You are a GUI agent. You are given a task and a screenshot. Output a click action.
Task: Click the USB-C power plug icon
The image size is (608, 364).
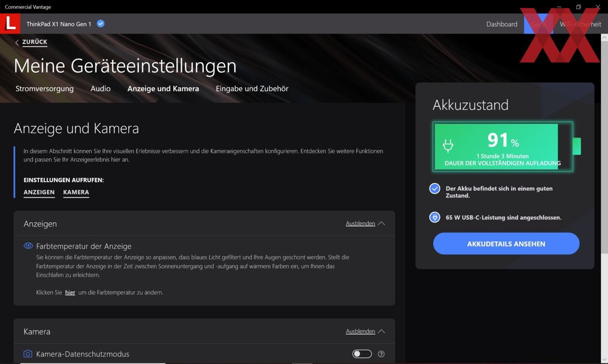(435, 217)
